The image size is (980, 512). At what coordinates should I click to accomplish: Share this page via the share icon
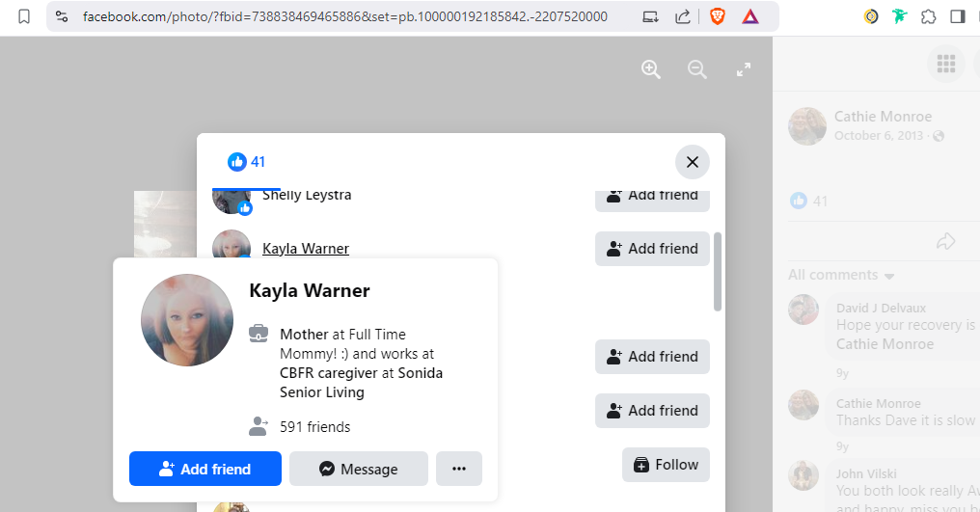pyautogui.click(x=683, y=17)
